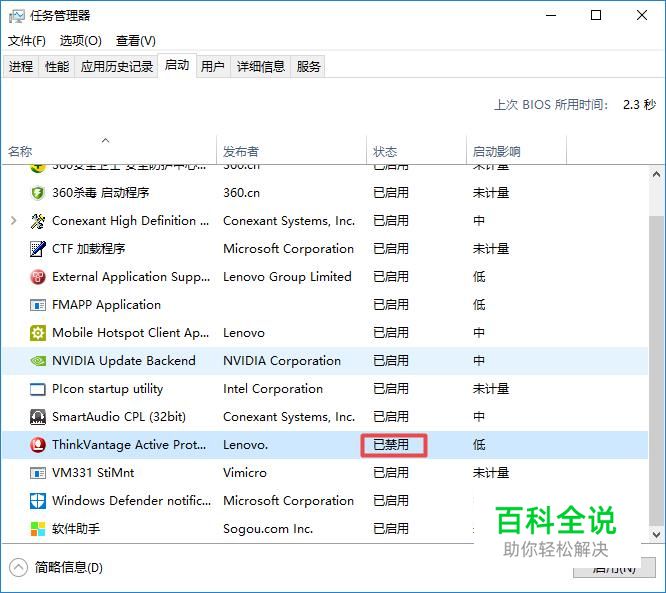This screenshot has height=593, width=666.
Task: Sort by the 状态 column header
Action: [416, 150]
